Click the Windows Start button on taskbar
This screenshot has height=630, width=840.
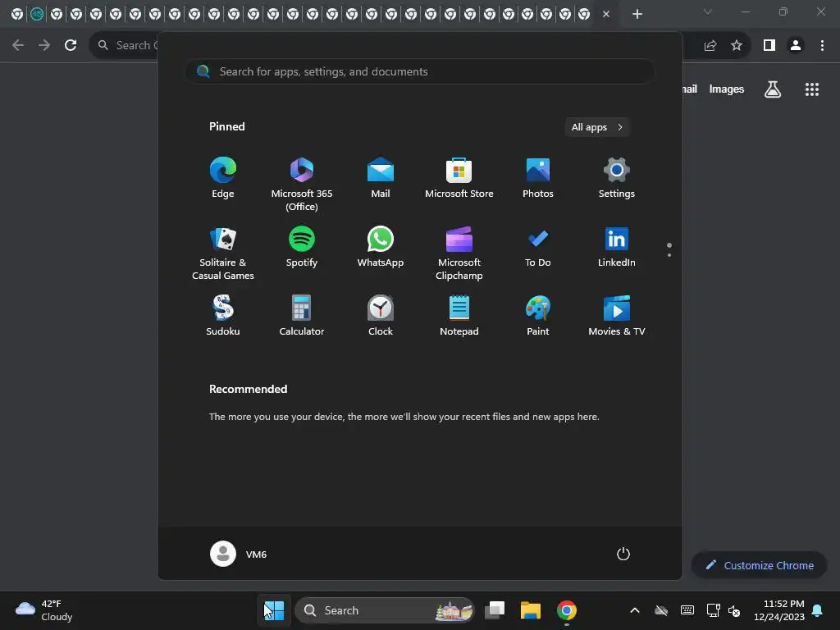274,610
